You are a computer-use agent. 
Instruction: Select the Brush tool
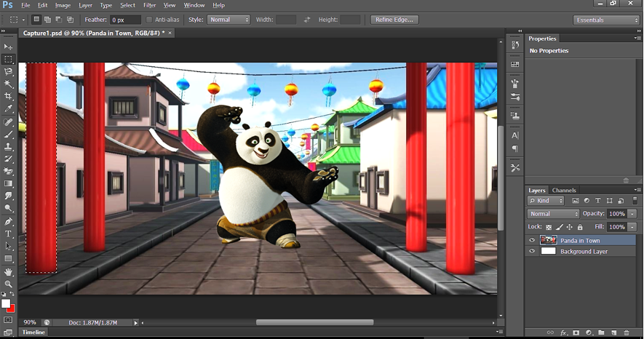pyautogui.click(x=8, y=134)
